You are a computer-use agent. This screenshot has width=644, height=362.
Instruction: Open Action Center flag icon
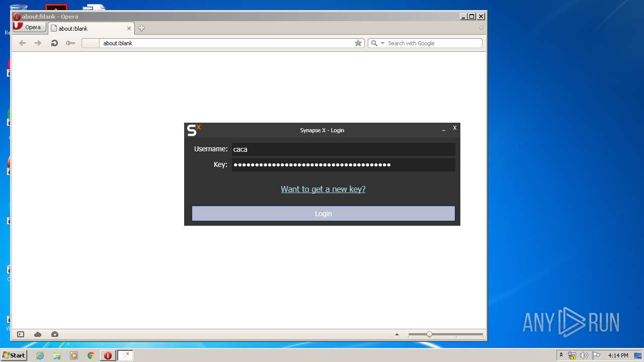coord(596,355)
